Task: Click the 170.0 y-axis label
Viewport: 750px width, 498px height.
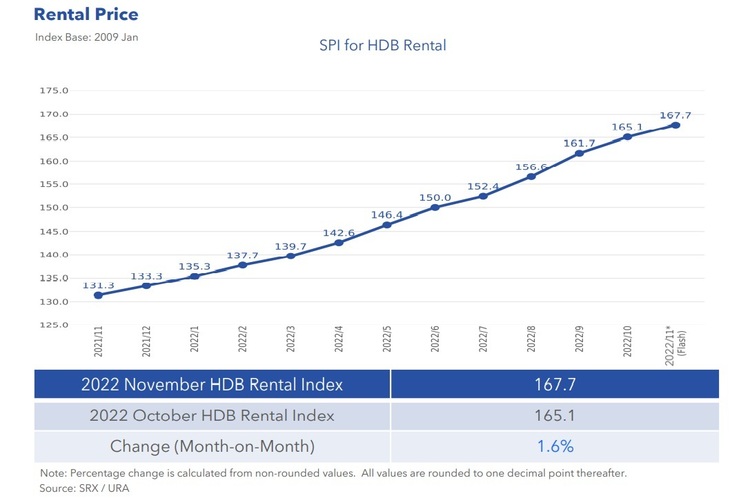Action: [54, 114]
